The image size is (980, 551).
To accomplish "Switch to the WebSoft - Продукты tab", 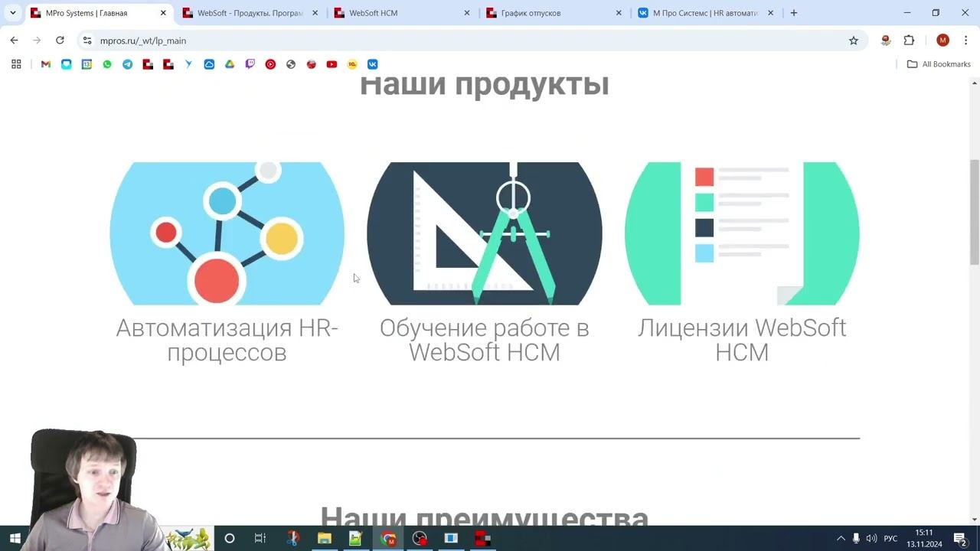I will point(250,13).
